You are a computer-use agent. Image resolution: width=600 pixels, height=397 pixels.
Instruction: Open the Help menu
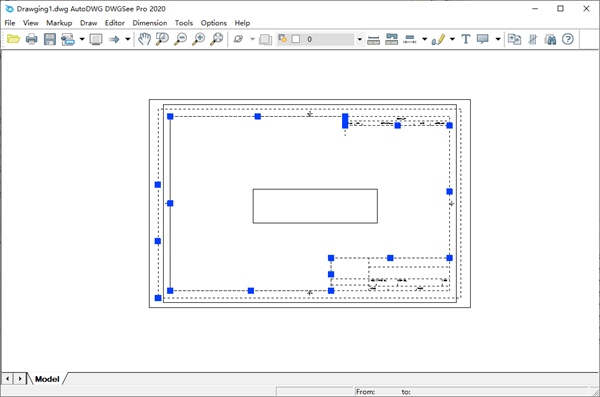242,23
